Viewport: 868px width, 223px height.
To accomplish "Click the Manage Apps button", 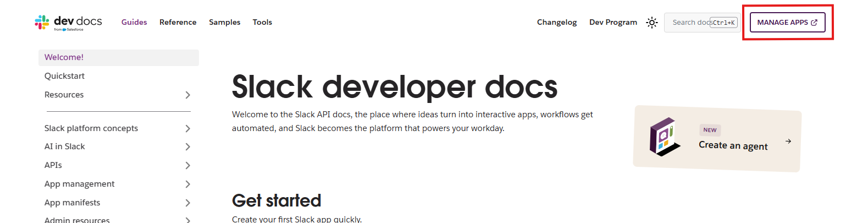I will pyautogui.click(x=787, y=23).
